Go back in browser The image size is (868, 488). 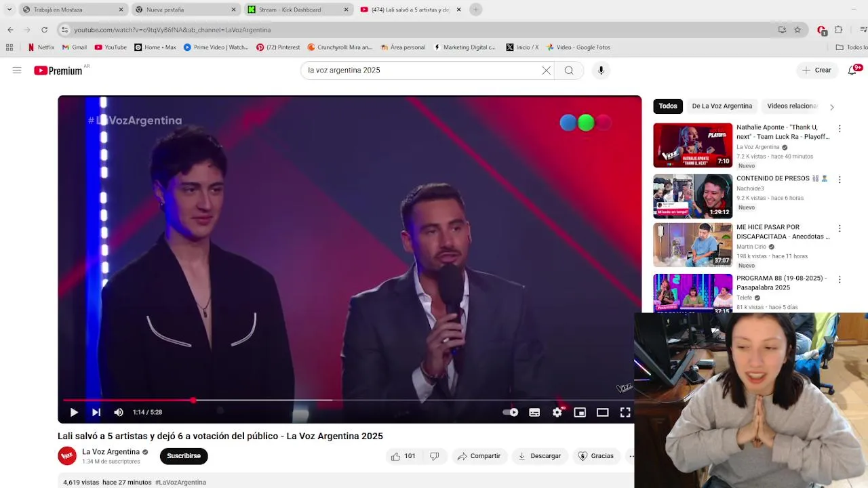10,30
